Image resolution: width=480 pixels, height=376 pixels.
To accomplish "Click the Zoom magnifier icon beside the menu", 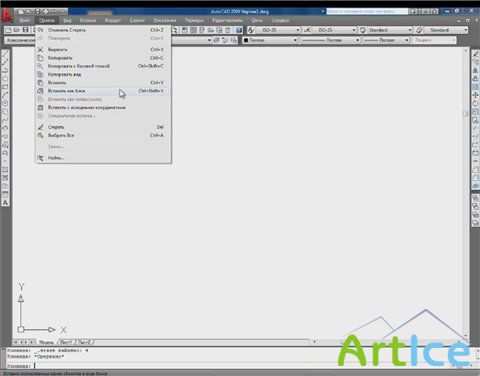I will coord(175,30).
